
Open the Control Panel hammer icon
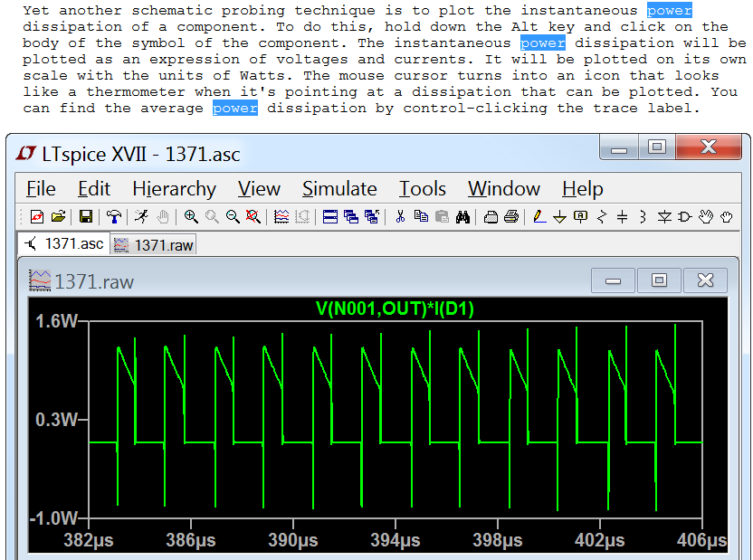point(114,217)
